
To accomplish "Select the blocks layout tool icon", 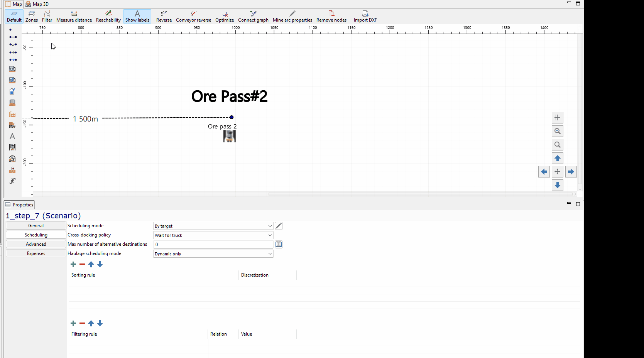I will point(12,181).
